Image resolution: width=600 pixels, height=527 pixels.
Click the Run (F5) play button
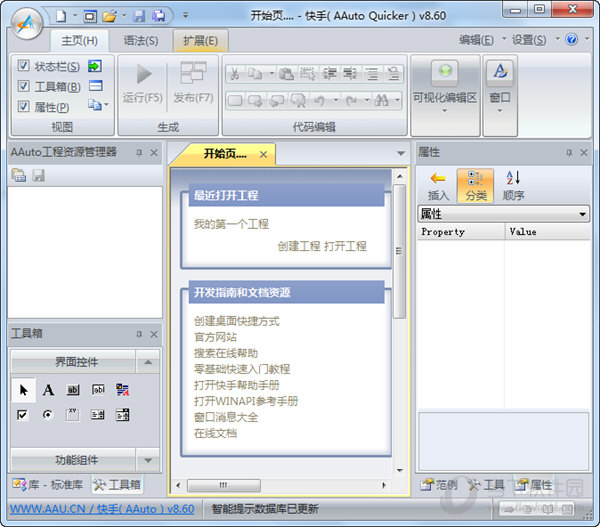point(144,74)
